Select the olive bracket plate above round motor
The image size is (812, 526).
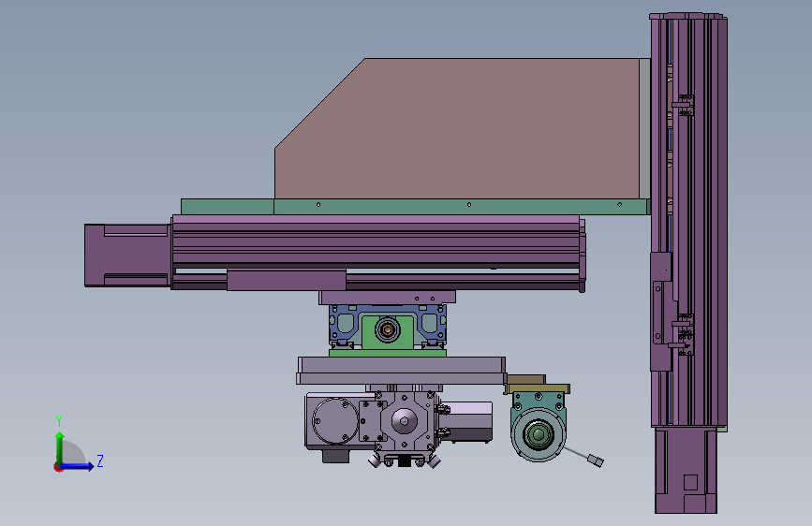[538, 388]
